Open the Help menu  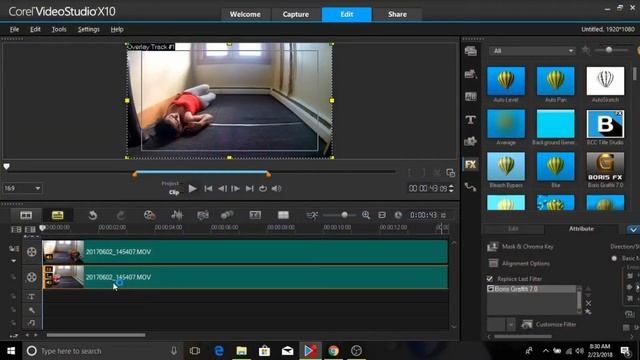(117, 29)
